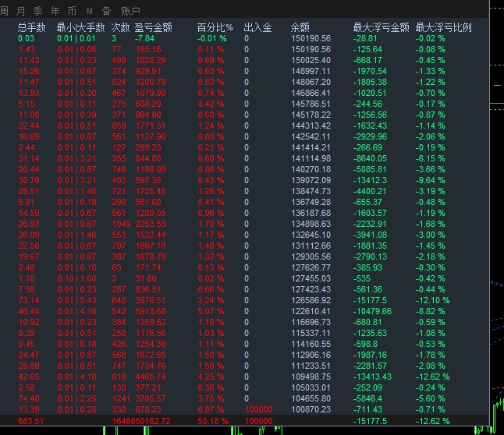Select total lots sum 683.51
This screenshot has width=504, height=435.
tap(31, 422)
